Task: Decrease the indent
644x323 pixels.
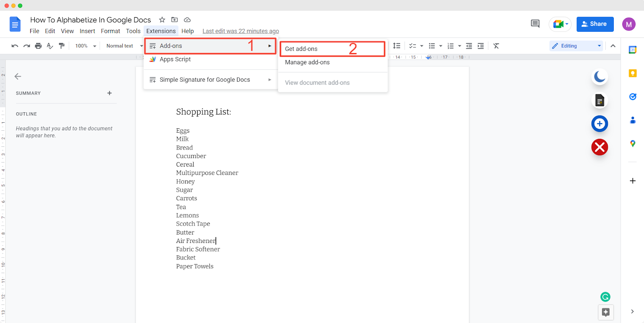Action: pyautogui.click(x=469, y=46)
